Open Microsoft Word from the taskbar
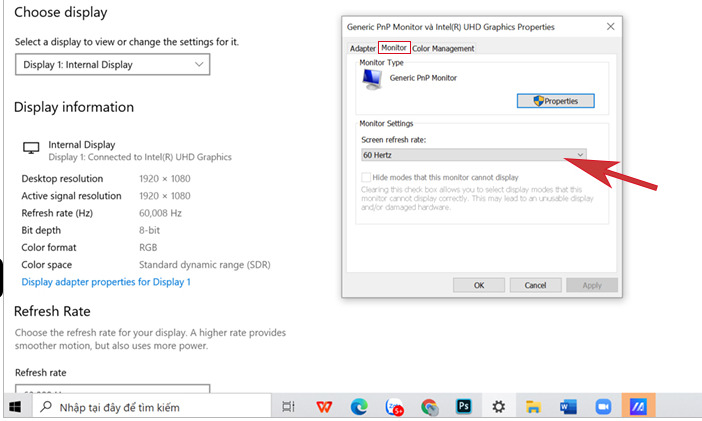702x421 pixels. tap(568, 407)
